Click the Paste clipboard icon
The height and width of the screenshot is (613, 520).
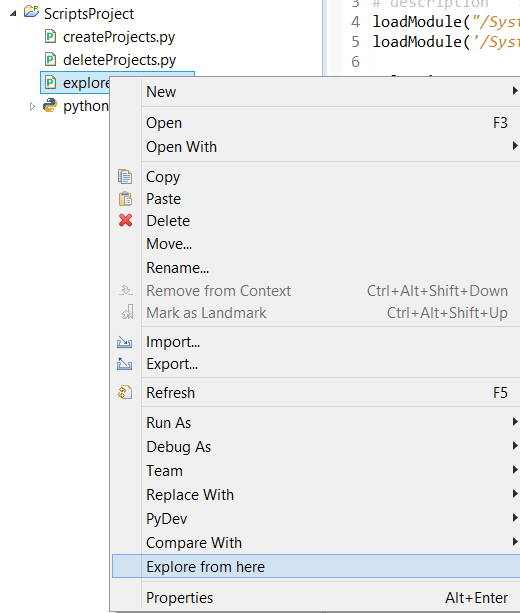[x=125, y=199]
